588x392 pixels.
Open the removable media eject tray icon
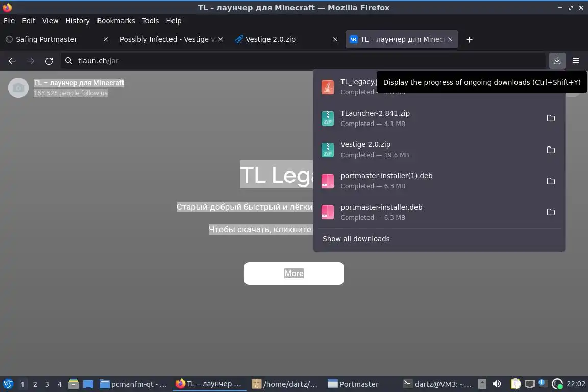click(482, 384)
